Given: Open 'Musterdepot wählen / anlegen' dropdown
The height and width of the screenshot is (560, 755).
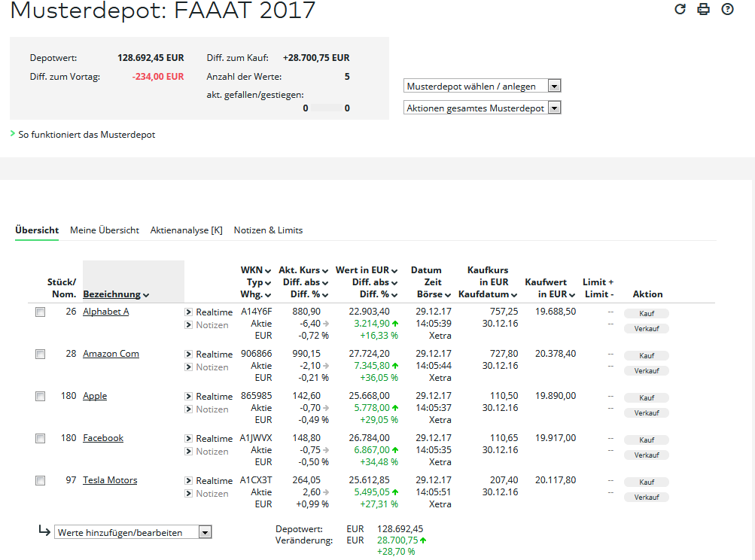Looking at the screenshot, I should (x=482, y=87).
